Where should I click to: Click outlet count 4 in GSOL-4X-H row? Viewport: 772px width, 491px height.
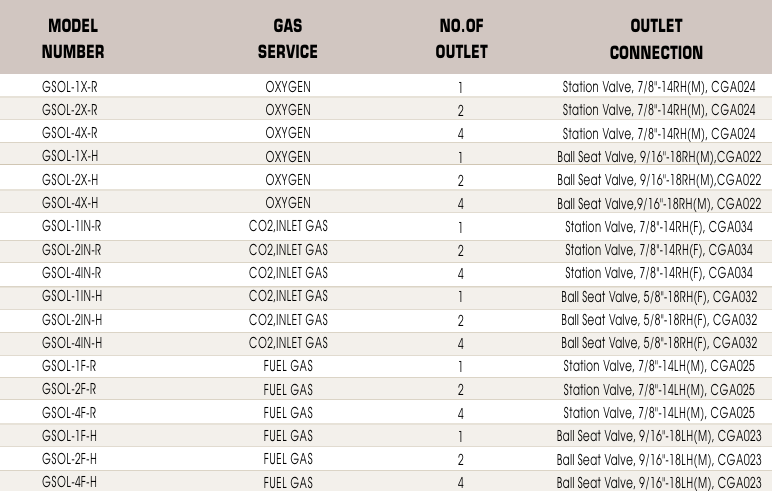(460, 203)
